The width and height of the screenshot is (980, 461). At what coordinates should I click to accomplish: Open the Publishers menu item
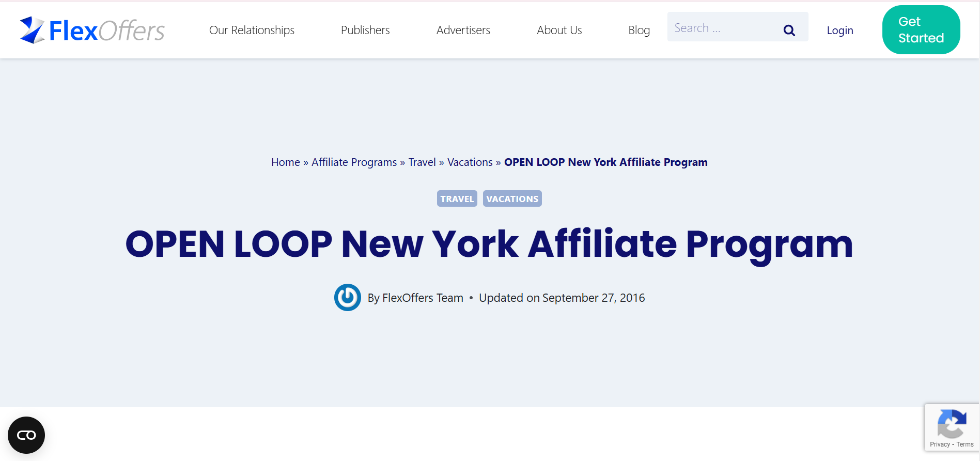[365, 30]
